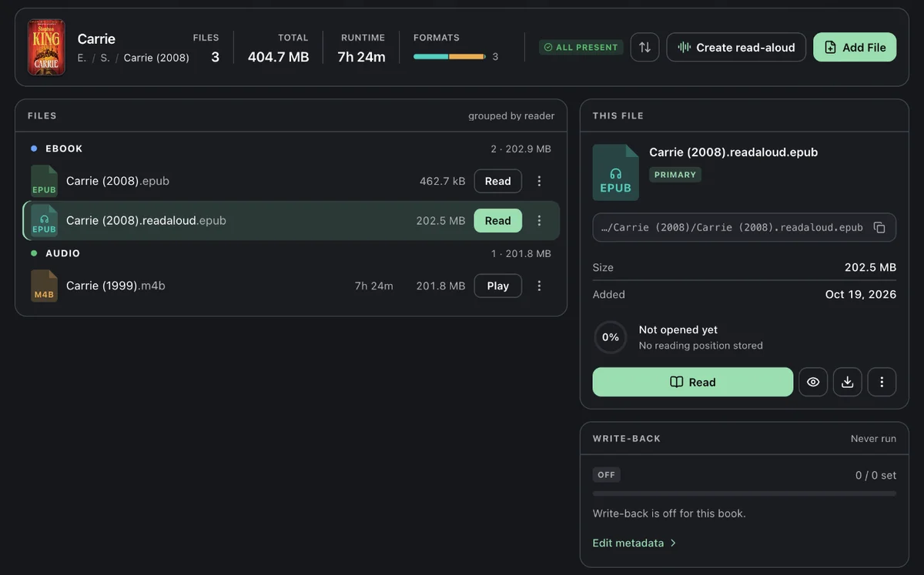
Task: Click Create read-aloud button
Action: (736, 47)
